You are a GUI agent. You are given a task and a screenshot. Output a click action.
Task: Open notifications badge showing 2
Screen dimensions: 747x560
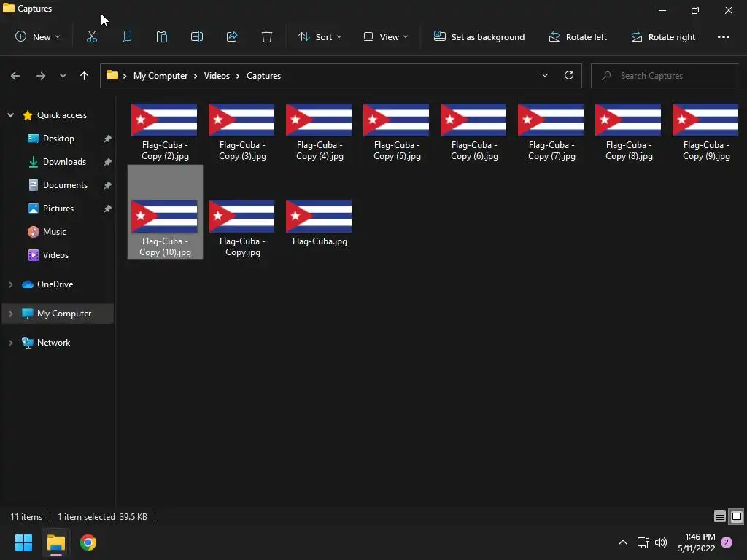point(727,542)
